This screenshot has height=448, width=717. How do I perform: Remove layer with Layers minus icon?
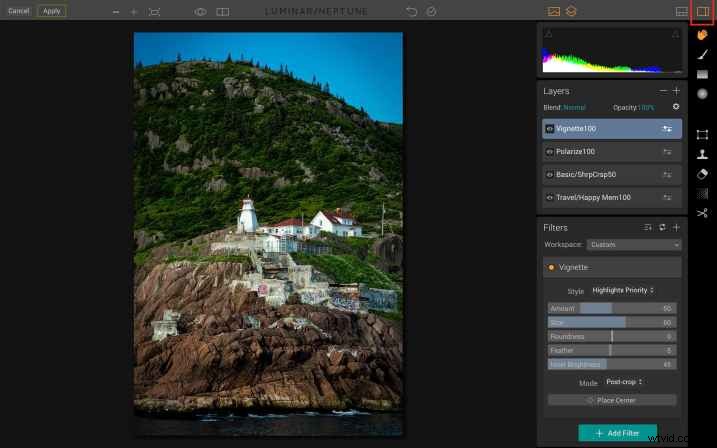pyautogui.click(x=663, y=91)
